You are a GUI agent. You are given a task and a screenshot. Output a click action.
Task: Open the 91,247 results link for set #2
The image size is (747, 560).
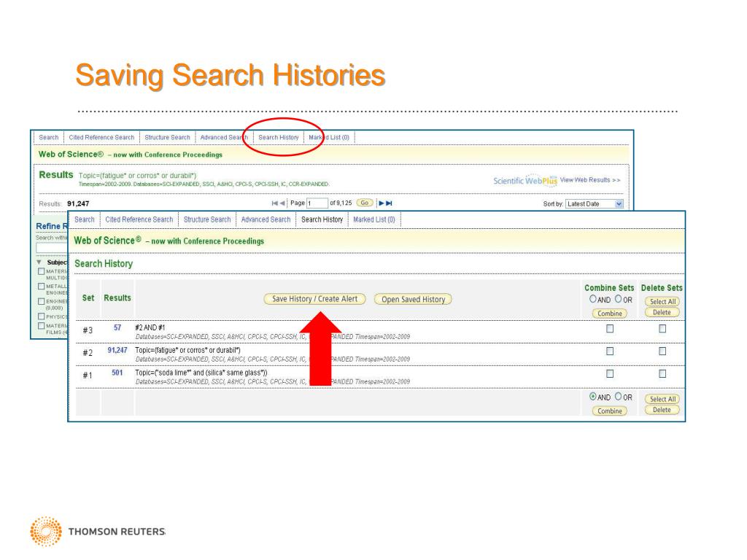(x=117, y=350)
